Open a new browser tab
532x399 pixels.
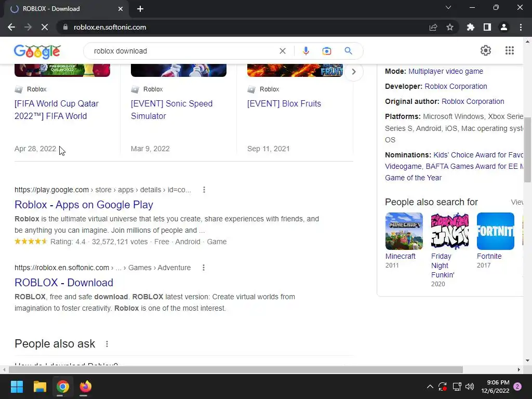pyautogui.click(x=140, y=9)
